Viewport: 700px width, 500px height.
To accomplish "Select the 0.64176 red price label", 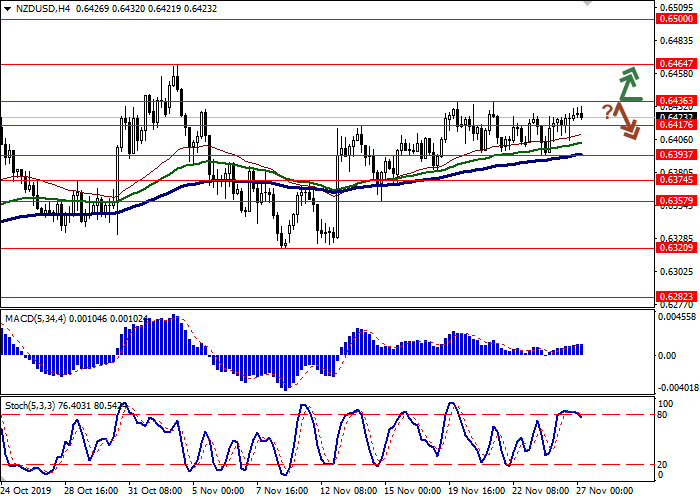I will (675, 126).
